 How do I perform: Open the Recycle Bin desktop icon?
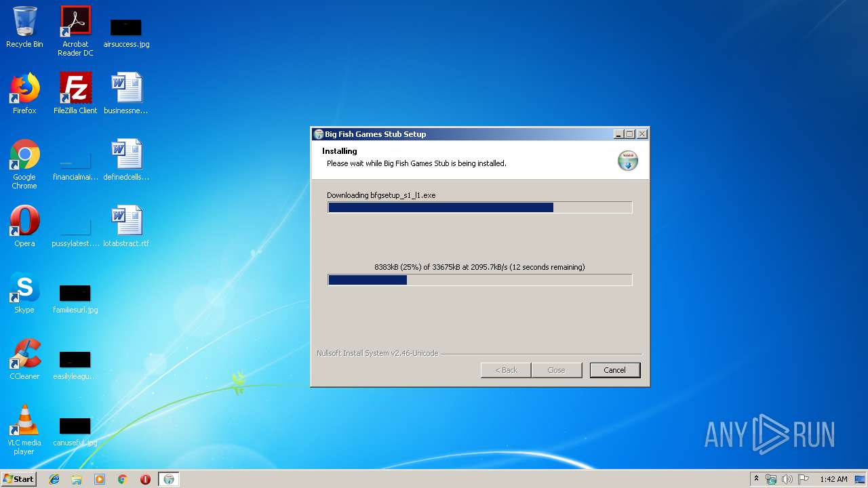point(24,27)
